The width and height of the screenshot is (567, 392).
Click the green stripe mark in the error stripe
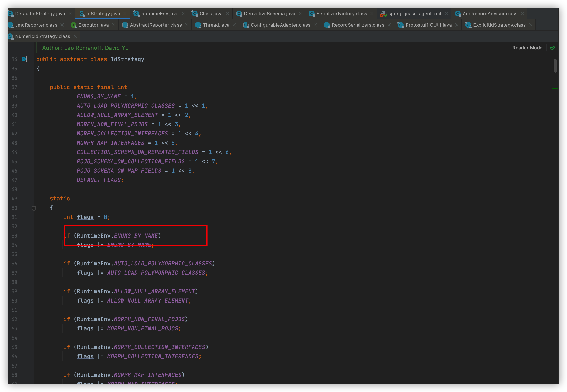[x=555, y=88]
